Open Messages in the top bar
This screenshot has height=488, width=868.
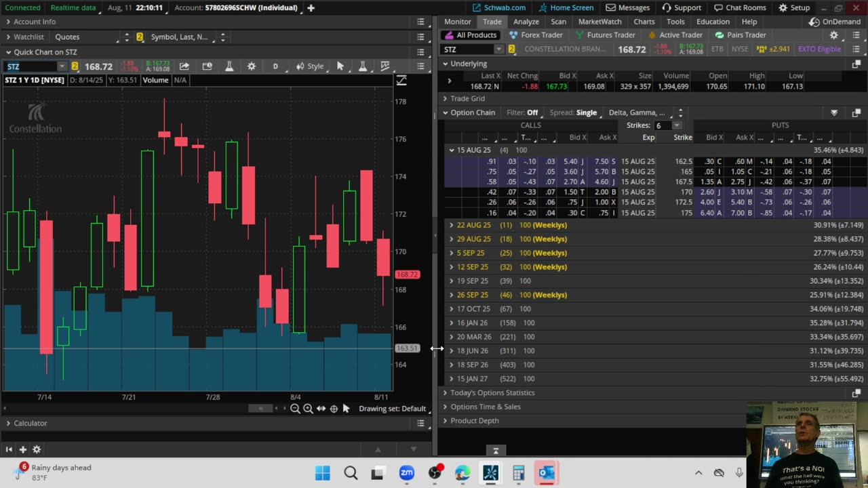[x=627, y=7]
